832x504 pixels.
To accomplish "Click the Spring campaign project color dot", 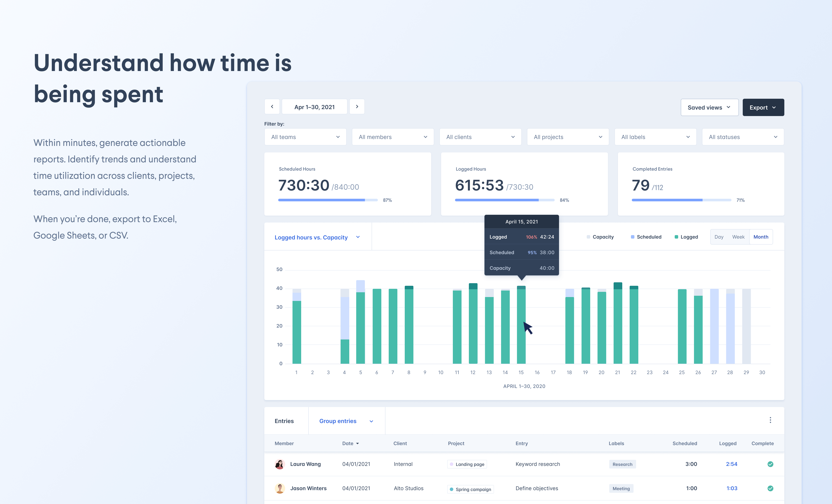I will click(x=452, y=489).
